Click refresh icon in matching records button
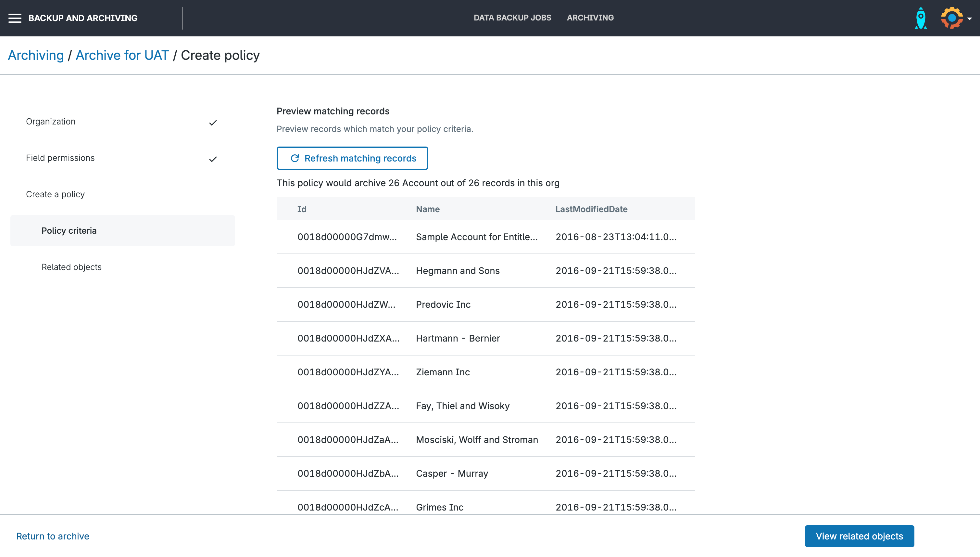The image size is (980, 557). pyautogui.click(x=295, y=158)
